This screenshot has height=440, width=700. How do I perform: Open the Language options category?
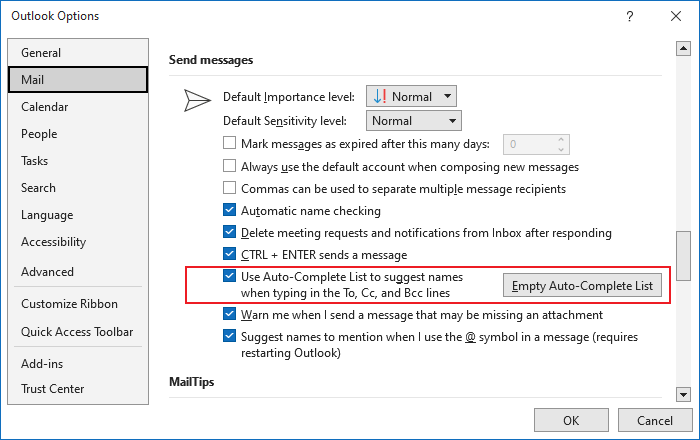pyautogui.click(x=78, y=215)
